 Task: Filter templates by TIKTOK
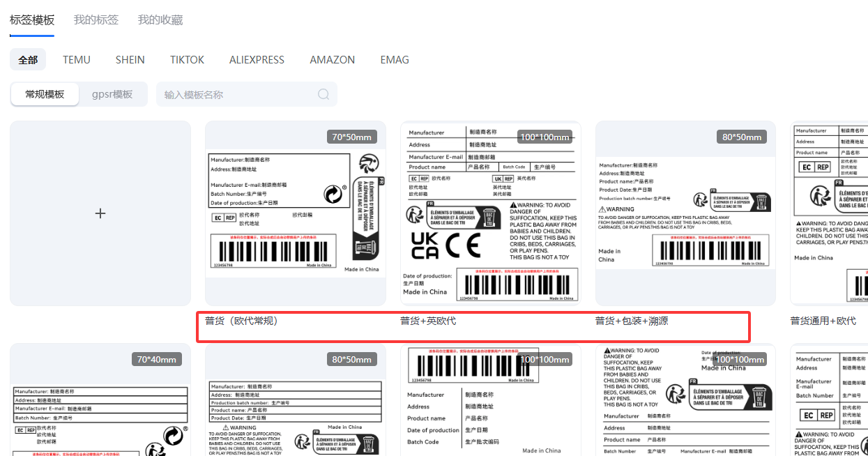(x=188, y=60)
